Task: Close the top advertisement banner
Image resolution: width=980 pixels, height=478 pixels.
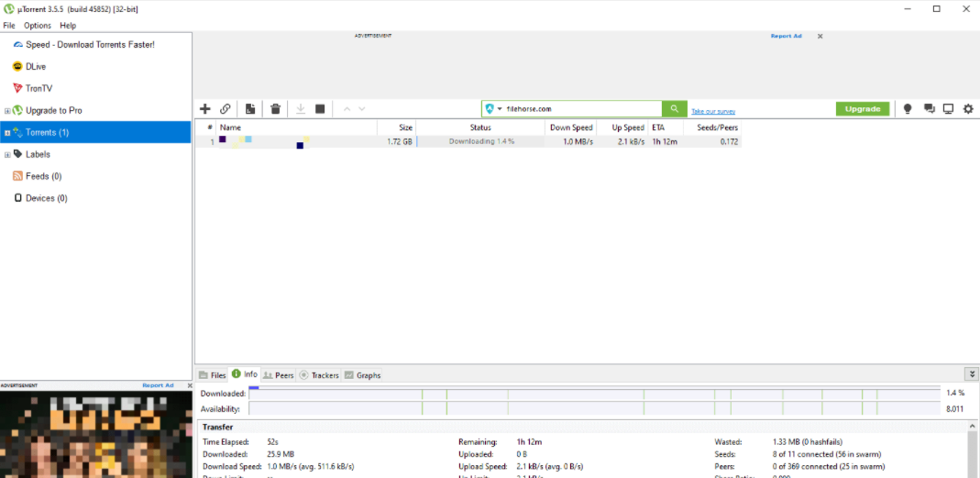Action: coord(820,37)
